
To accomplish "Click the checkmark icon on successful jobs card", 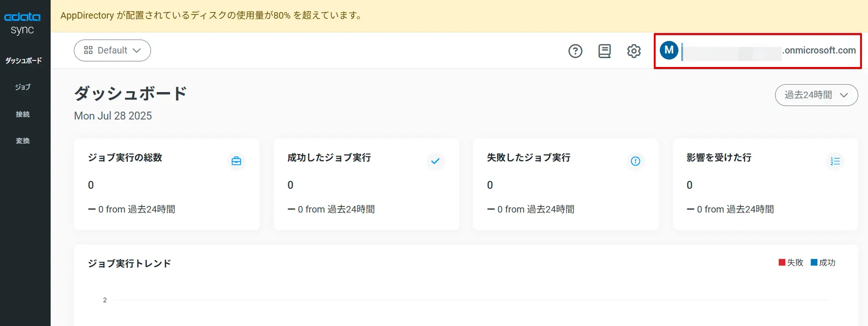I will coord(435,161).
